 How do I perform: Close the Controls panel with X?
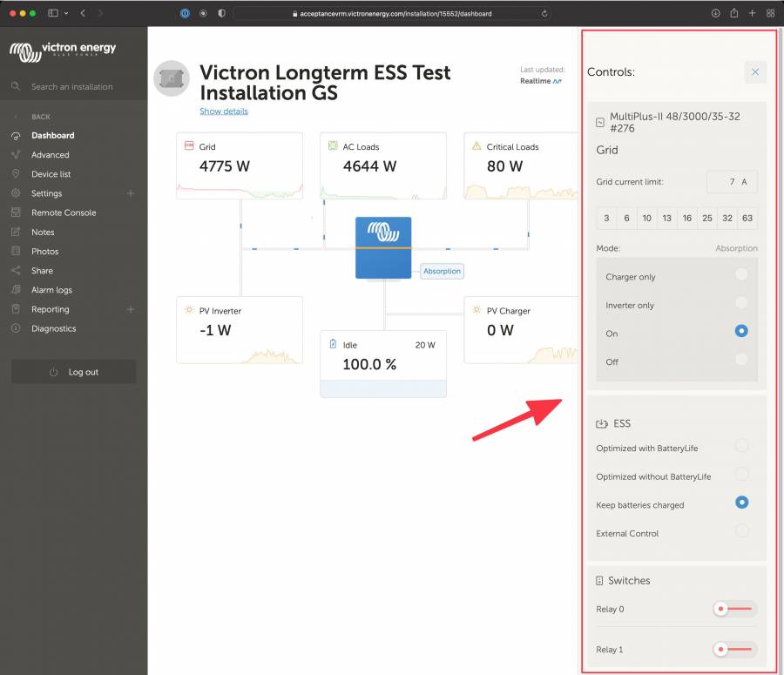tap(754, 72)
